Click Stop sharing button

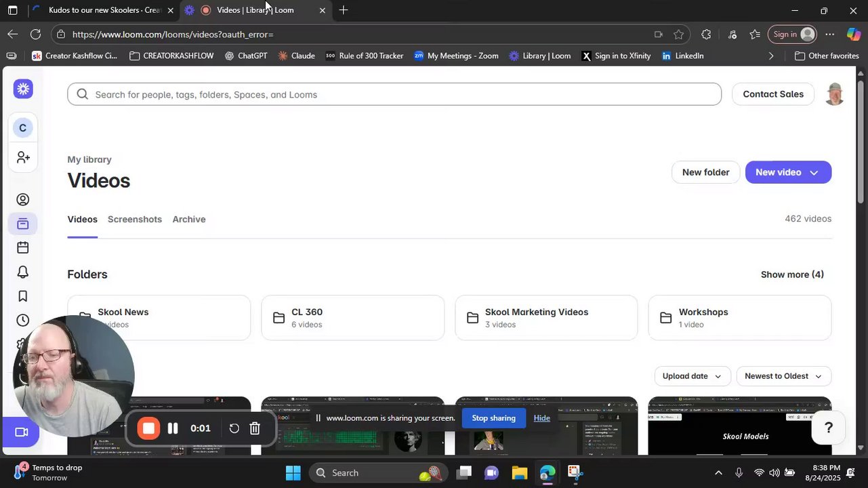493,418
